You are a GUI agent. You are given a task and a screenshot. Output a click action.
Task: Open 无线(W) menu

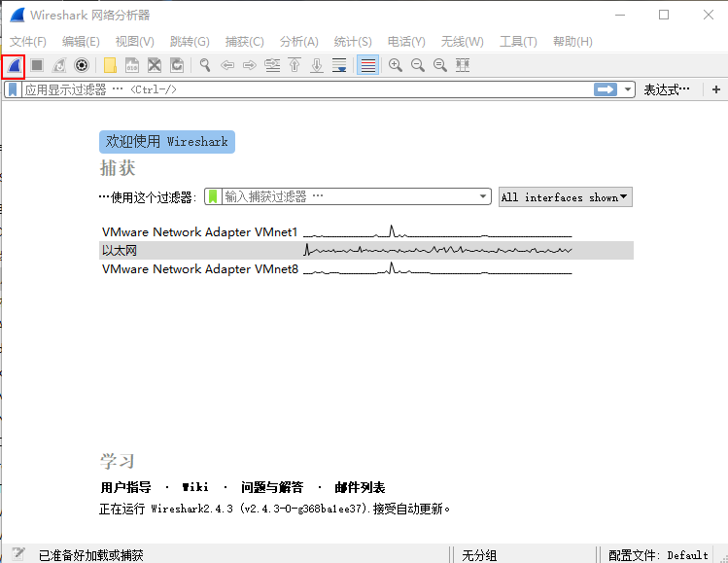pos(462,42)
